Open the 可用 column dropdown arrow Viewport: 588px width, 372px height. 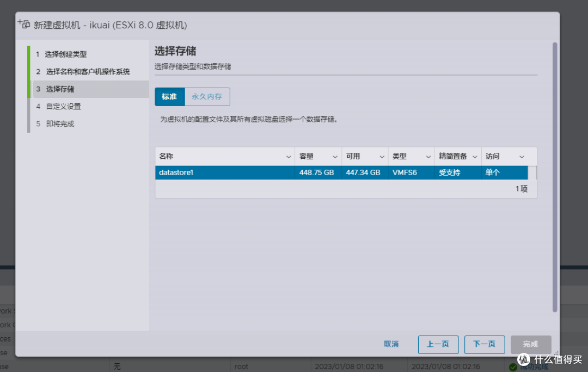coord(381,156)
